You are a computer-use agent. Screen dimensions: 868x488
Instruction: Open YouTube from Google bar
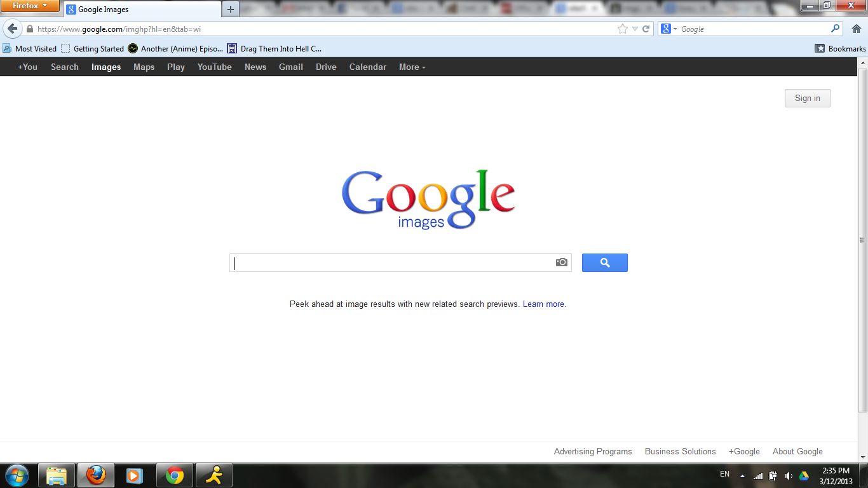point(215,67)
